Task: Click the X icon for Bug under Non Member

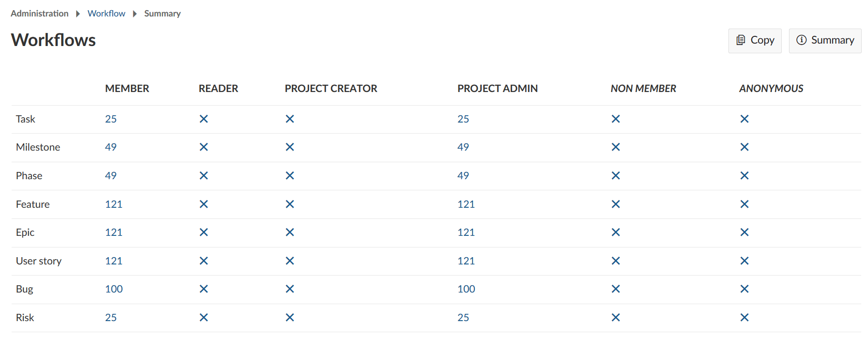Action: click(615, 289)
